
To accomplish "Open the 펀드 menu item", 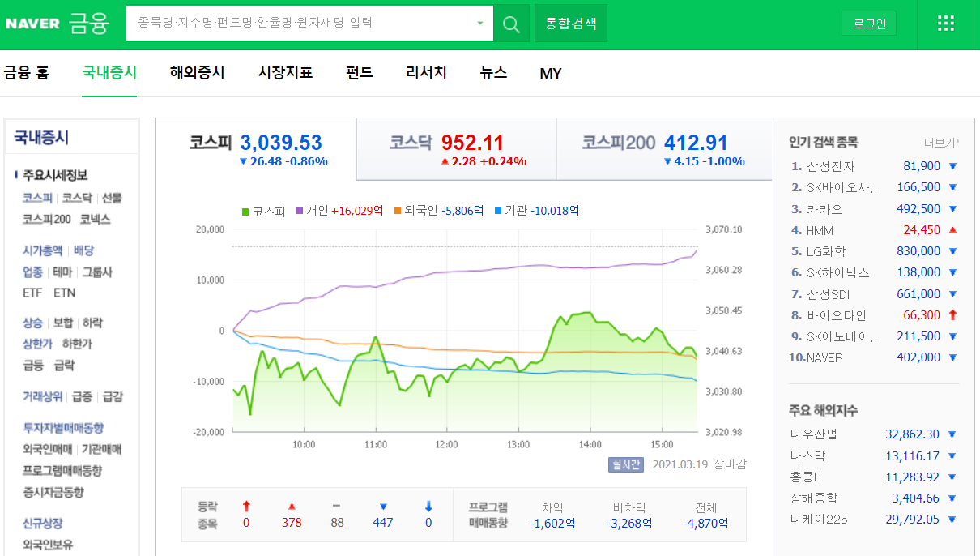I will [x=359, y=73].
